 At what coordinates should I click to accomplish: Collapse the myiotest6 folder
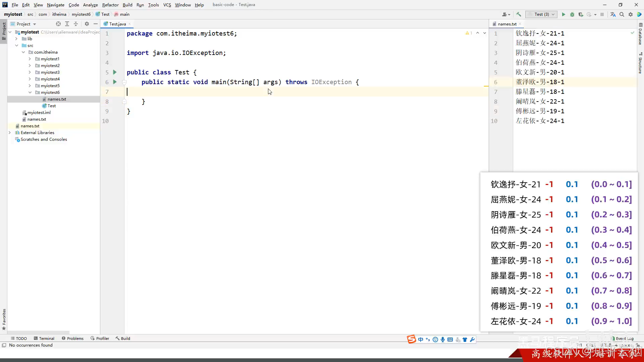coord(30,93)
